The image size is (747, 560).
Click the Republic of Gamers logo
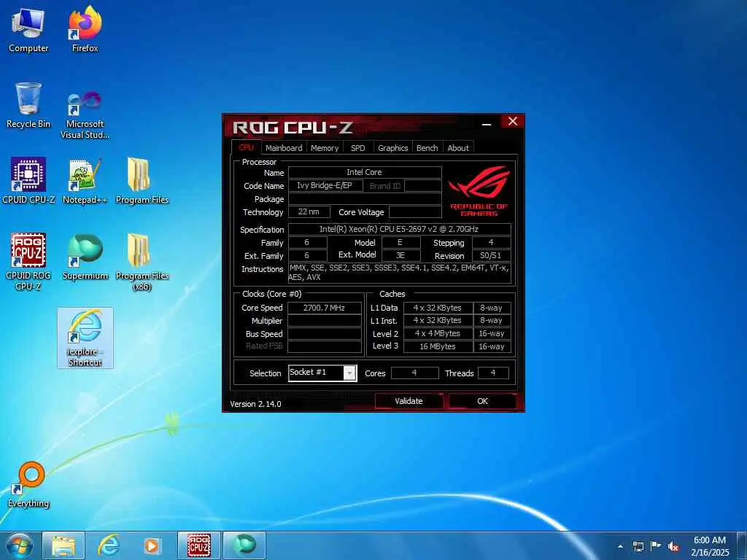click(479, 191)
